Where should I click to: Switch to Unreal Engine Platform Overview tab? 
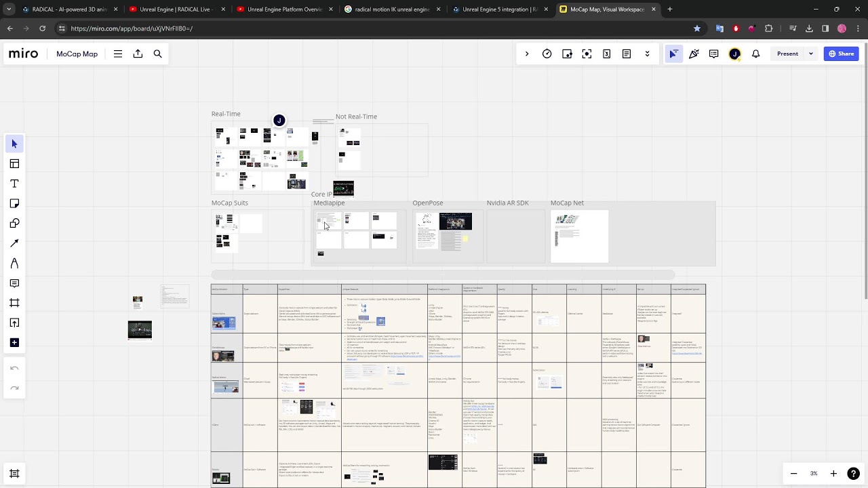pos(285,9)
